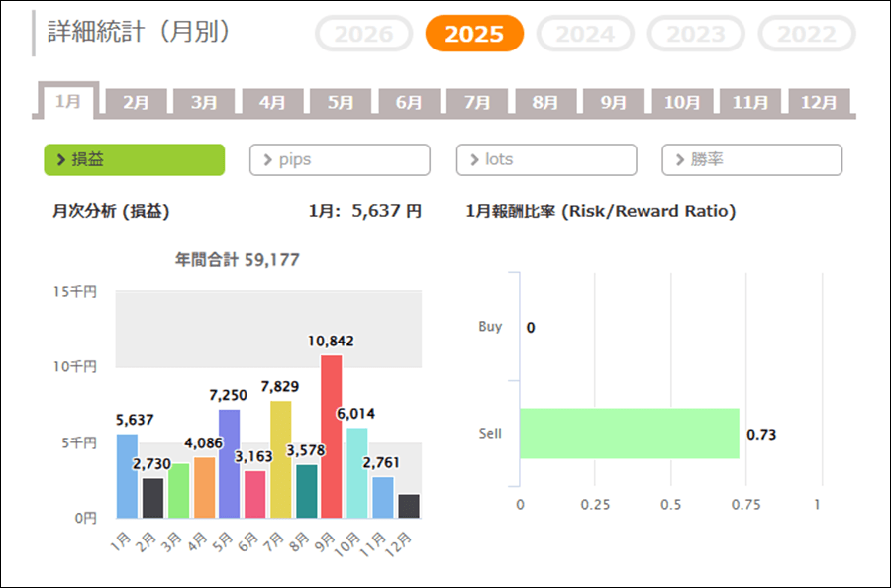The width and height of the screenshot is (891, 588).
Task: Switch to the 6月 month tab
Action: 409,102
